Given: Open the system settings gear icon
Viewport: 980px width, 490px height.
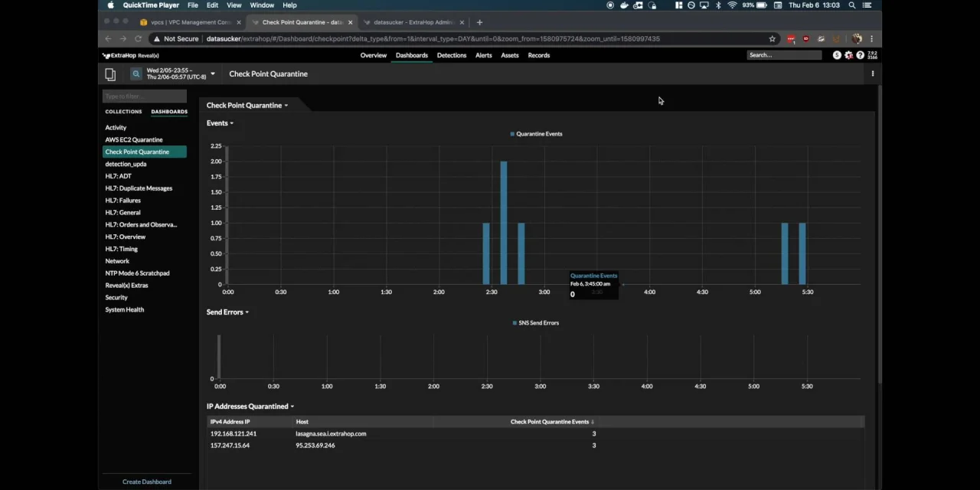Looking at the screenshot, I should click(x=849, y=55).
